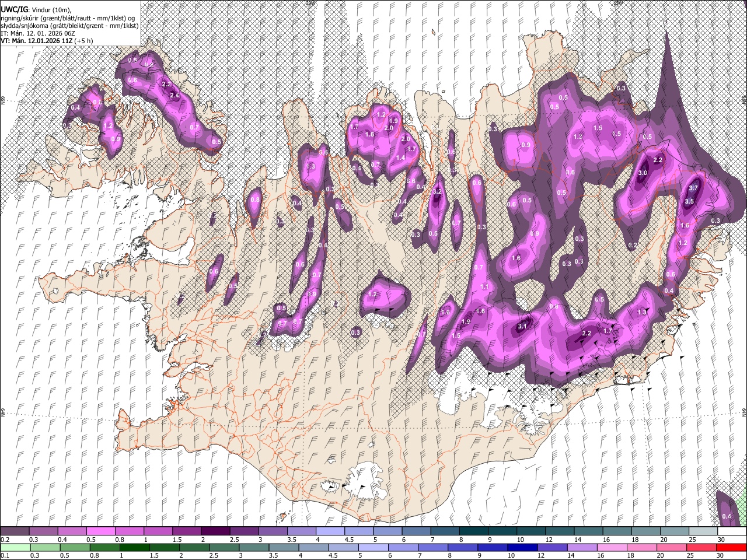Click the 3.1 snowfall value on the map
The width and height of the screenshot is (747, 560).
point(522,326)
